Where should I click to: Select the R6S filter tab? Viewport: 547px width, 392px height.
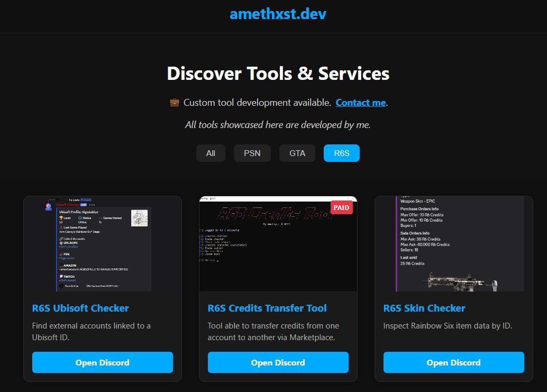point(342,153)
